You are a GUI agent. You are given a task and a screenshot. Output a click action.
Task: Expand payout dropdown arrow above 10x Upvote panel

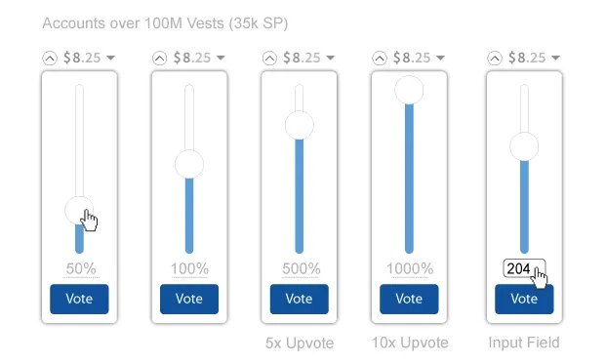[440, 58]
